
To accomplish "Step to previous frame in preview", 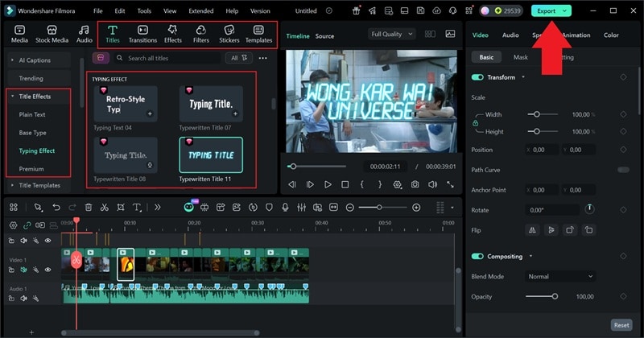I will point(292,184).
